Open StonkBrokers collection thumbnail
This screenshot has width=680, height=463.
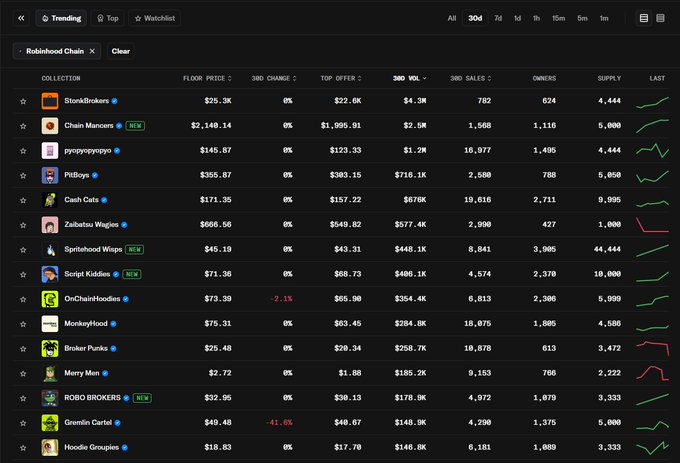(x=50, y=101)
